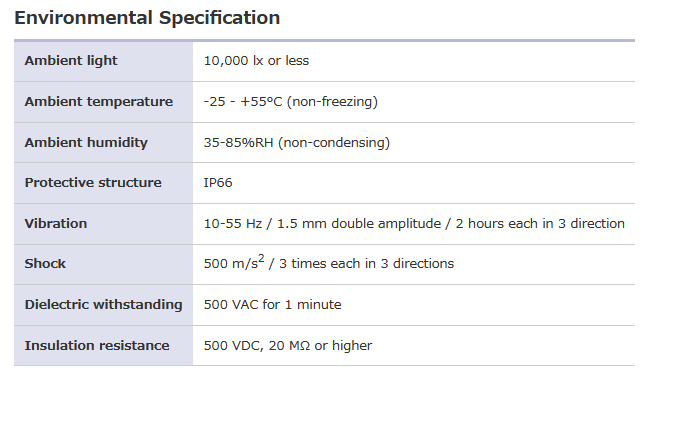Click the -25 - +55°C temperature value

[243, 102]
